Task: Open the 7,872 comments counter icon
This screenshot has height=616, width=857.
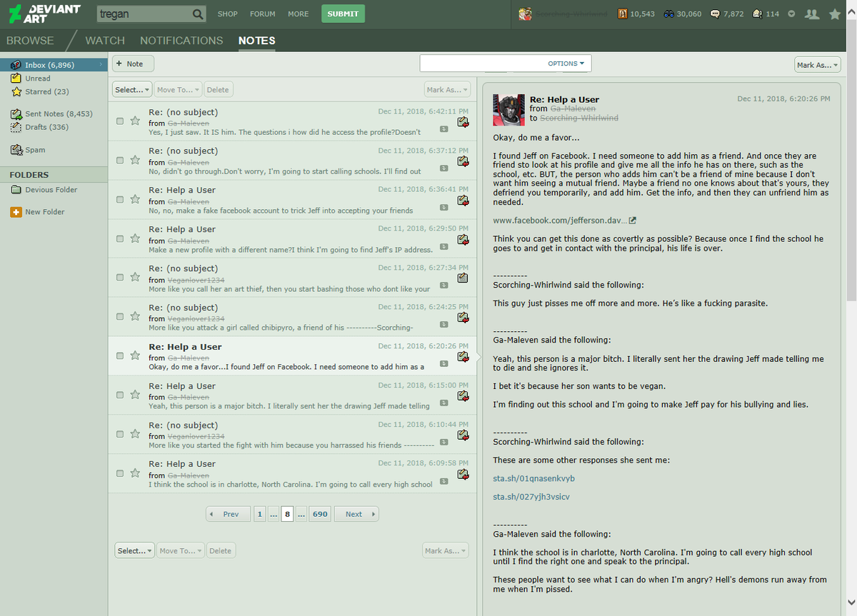Action: click(715, 14)
